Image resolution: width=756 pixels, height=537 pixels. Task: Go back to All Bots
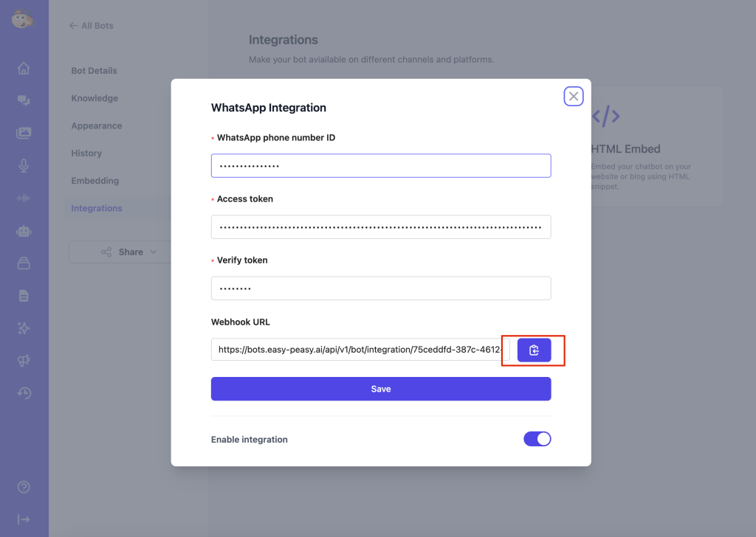pyautogui.click(x=92, y=26)
